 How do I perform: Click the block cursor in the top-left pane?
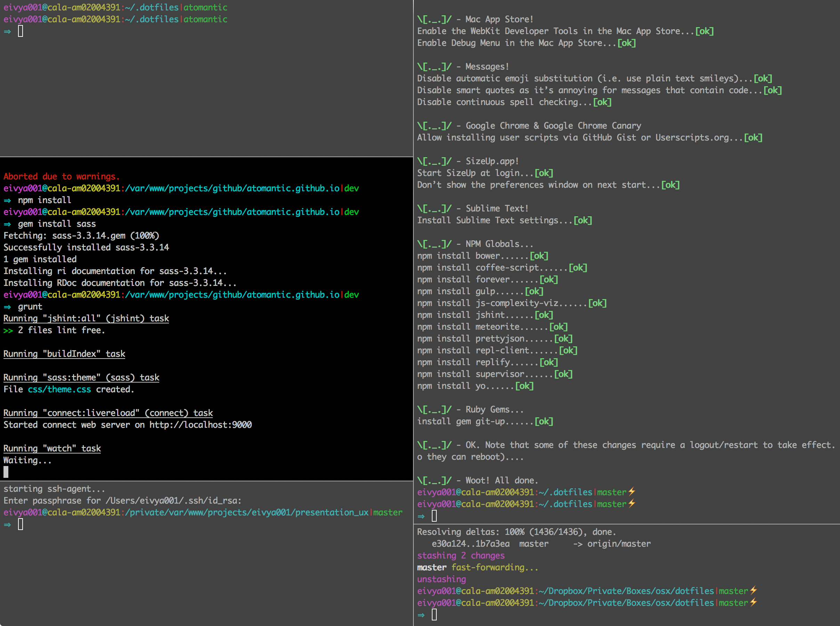[x=21, y=31]
